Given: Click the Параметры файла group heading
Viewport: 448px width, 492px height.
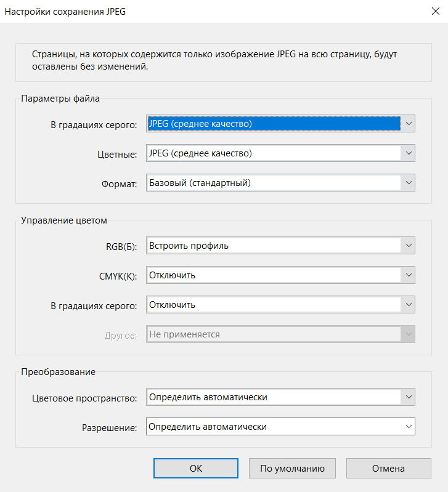Looking at the screenshot, I should pyautogui.click(x=60, y=98).
